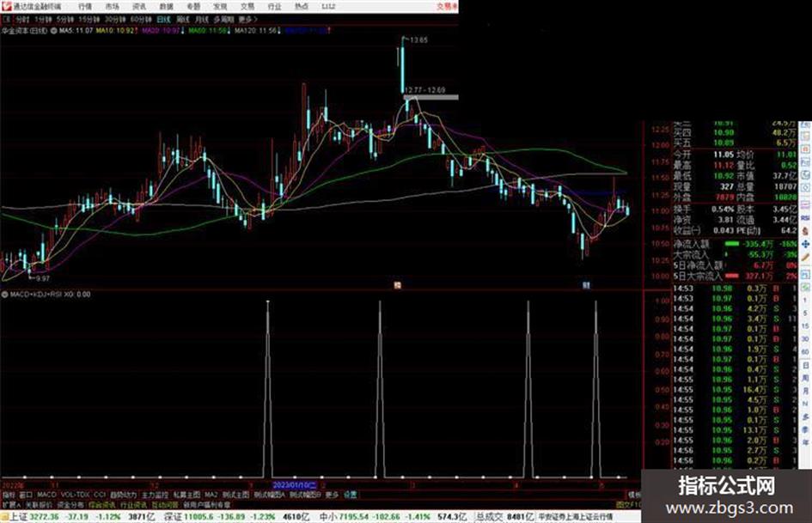
Task: Select the 日线 period tab
Action: click(x=163, y=19)
